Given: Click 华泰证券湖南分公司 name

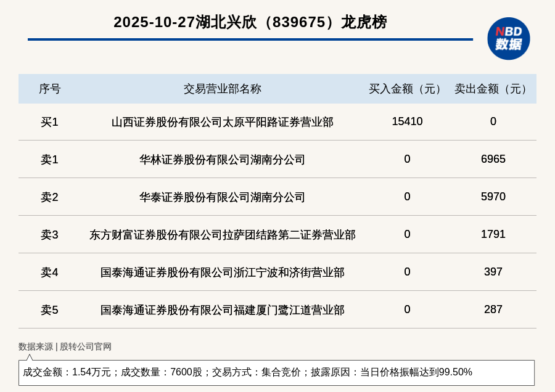Looking at the screenshot, I should 222,197.
